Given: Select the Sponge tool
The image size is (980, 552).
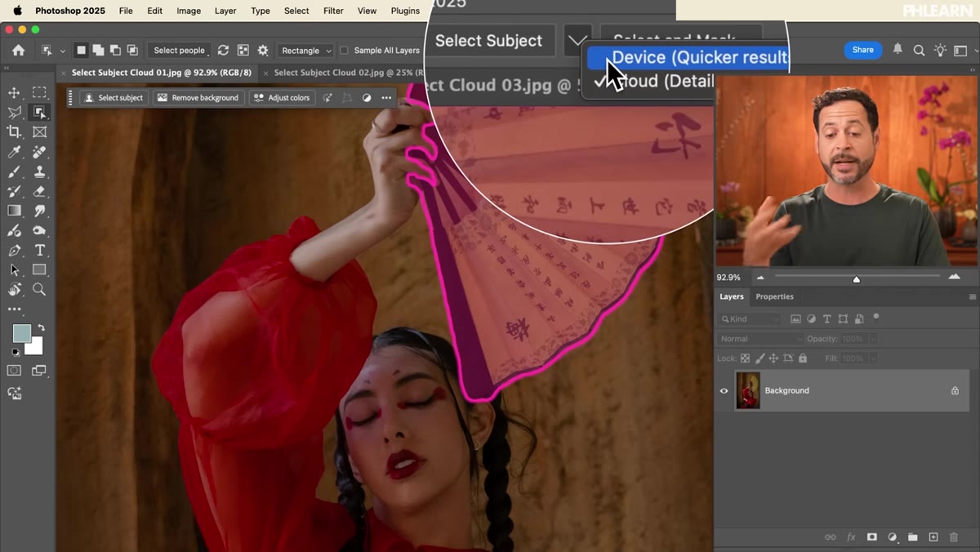Looking at the screenshot, I should (39, 230).
